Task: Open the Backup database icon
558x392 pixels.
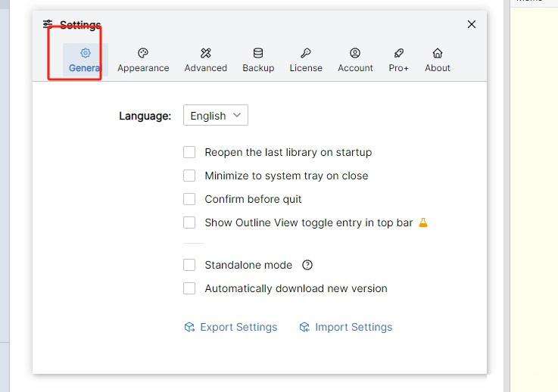Action: click(258, 53)
